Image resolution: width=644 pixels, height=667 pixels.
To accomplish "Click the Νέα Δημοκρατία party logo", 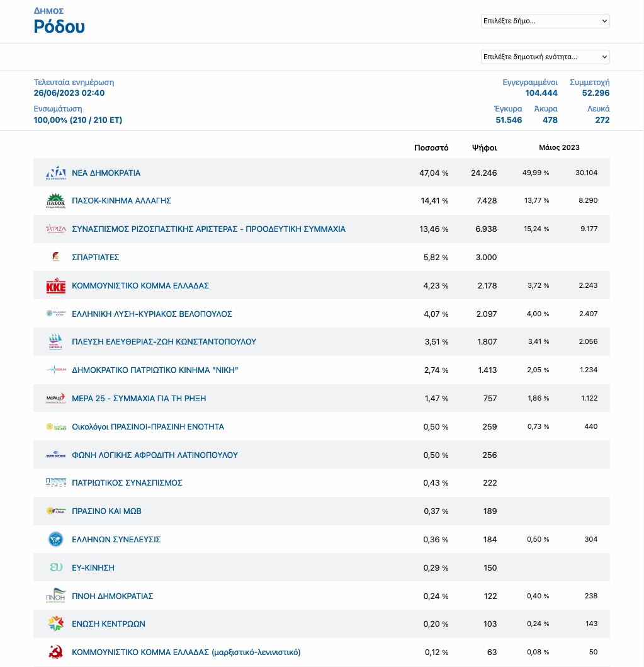I will pos(55,173).
